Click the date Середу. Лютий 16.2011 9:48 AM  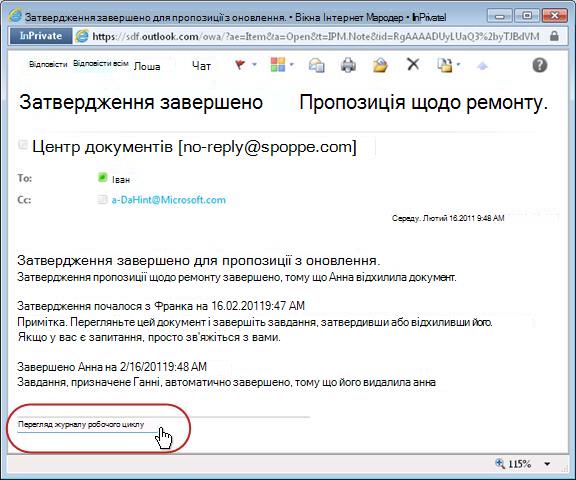pos(448,218)
